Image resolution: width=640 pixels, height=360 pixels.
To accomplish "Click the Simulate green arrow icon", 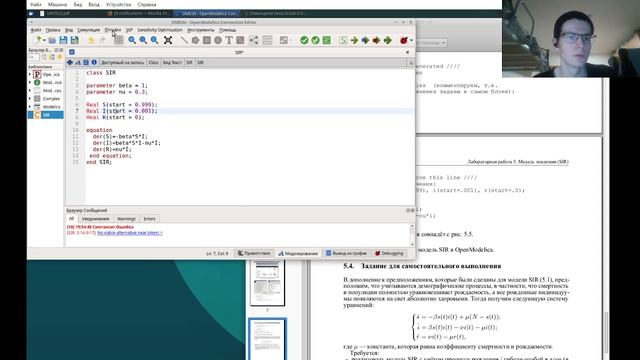I will coord(354,40).
